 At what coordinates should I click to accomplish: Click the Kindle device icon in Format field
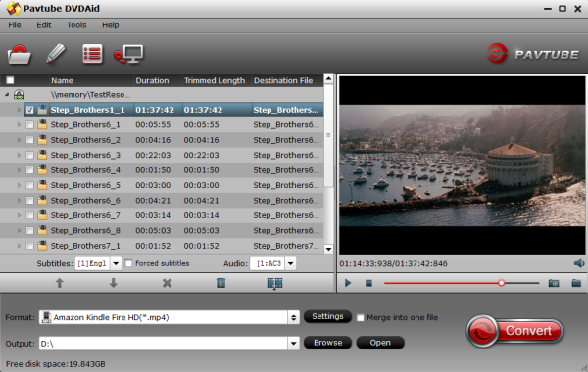[46, 317]
